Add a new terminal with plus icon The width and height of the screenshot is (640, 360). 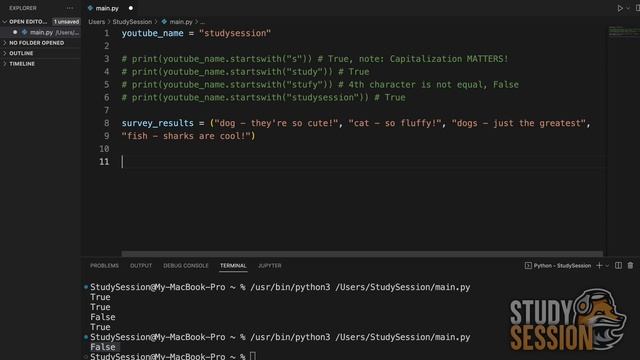pos(599,266)
